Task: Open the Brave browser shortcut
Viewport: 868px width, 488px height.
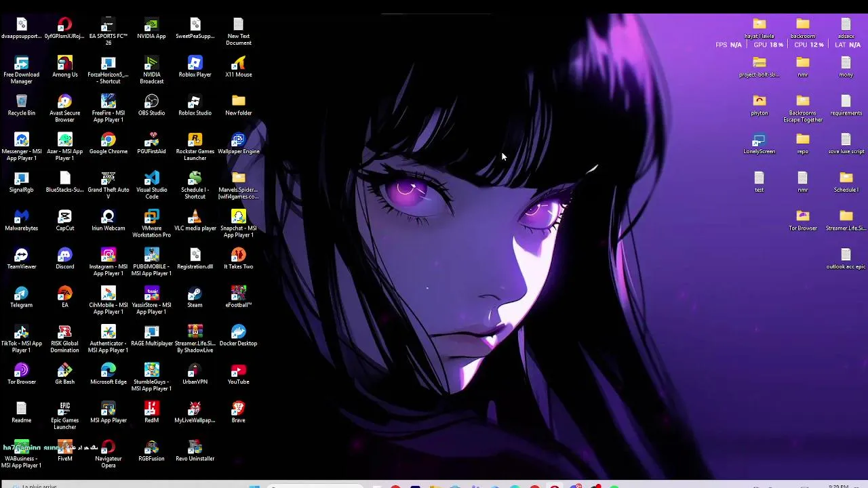Action: 238,413
